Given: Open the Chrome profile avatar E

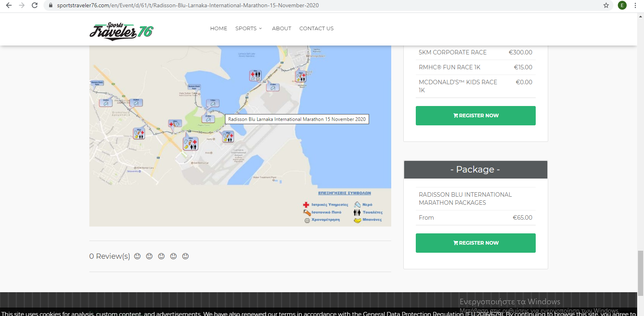Looking at the screenshot, I should pos(622,5).
